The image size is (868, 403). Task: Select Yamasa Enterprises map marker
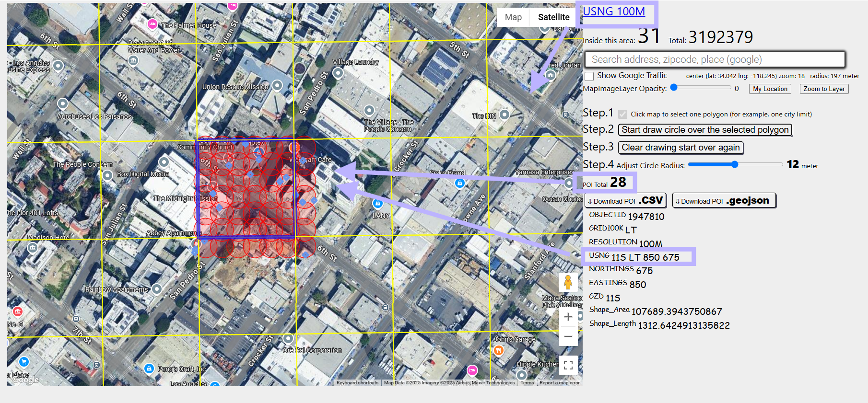click(x=568, y=183)
